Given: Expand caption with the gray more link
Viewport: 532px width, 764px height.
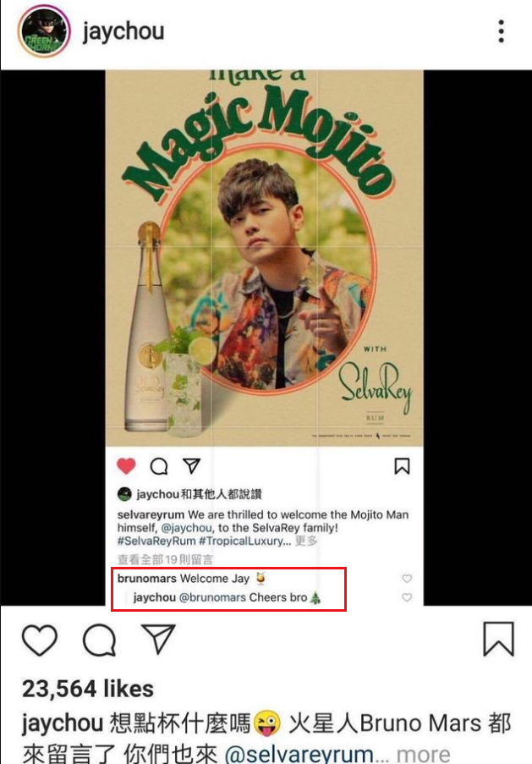Looking at the screenshot, I should [424, 754].
